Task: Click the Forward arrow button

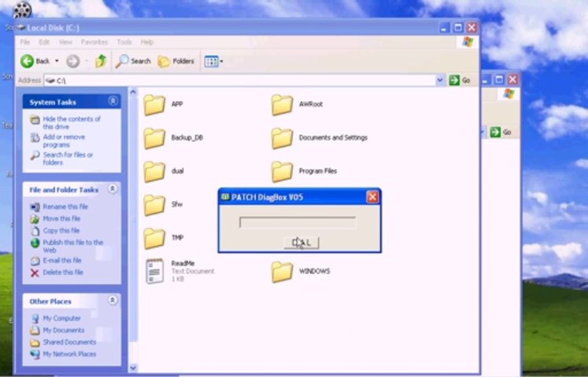Action: tap(73, 61)
